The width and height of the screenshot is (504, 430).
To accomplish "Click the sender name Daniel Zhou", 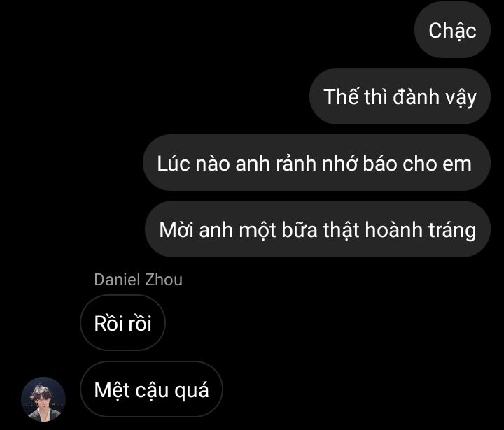I will click(x=138, y=280).
